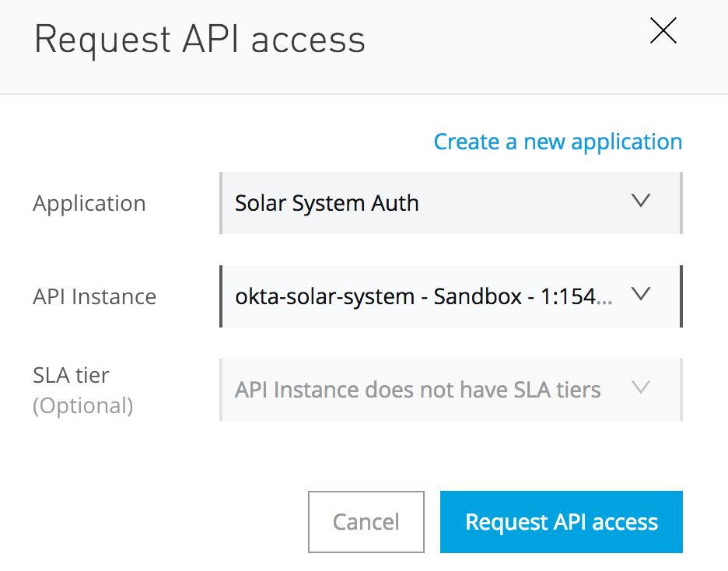Click the okta-solar-system Sandbox instance text
This screenshot has height=571, width=728.
pyautogui.click(x=422, y=296)
